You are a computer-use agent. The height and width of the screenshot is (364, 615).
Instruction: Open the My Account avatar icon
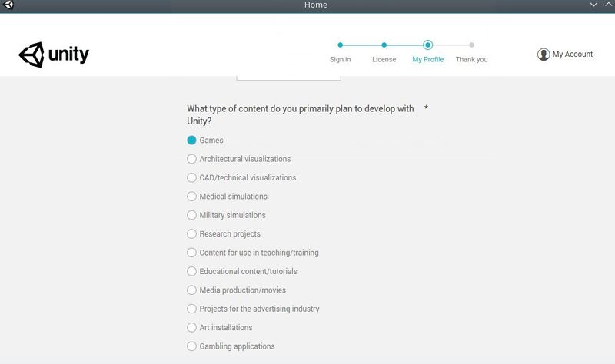(x=544, y=54)
